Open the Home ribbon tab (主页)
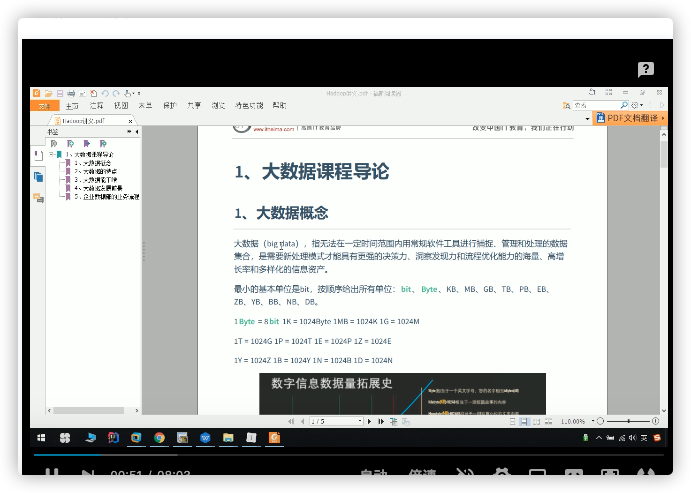The image size is (691, 493). (x=72, y=106)
